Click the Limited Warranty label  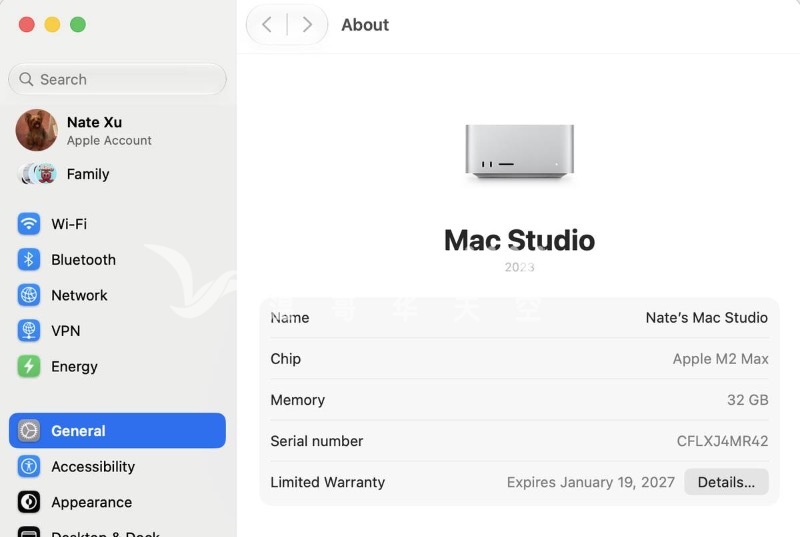(x=328, y=482)
